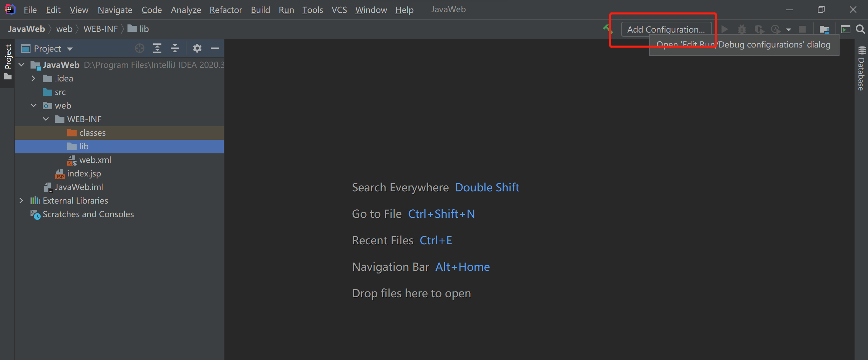Click the IntelliJ IDEA logo icon
This screenshot has width=868, height=360.
tap(10, 9)
